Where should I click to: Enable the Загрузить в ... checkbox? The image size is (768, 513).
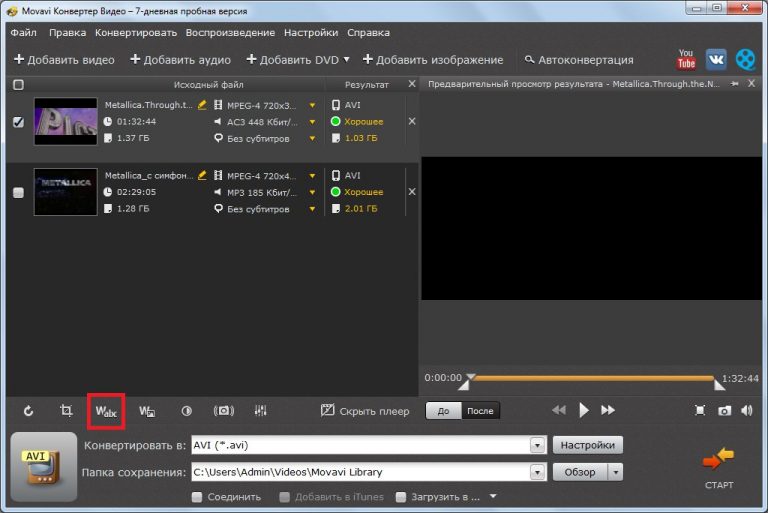point(401,497)
